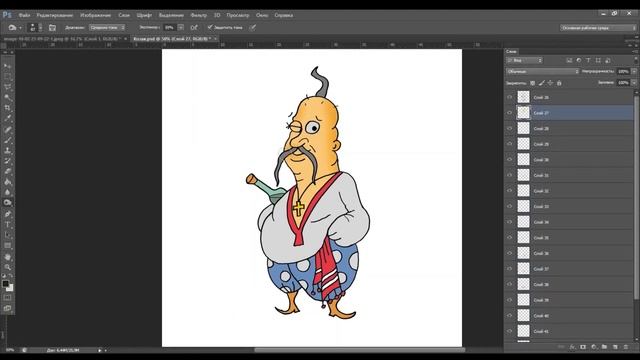
Task: Add layer style fx
Action: coord(572,347)
